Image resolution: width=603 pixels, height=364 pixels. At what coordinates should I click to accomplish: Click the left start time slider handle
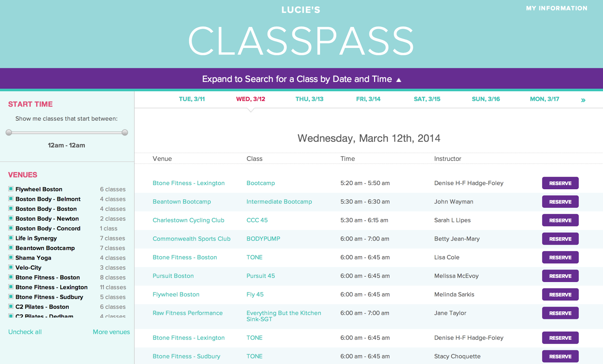coord(9,132)
